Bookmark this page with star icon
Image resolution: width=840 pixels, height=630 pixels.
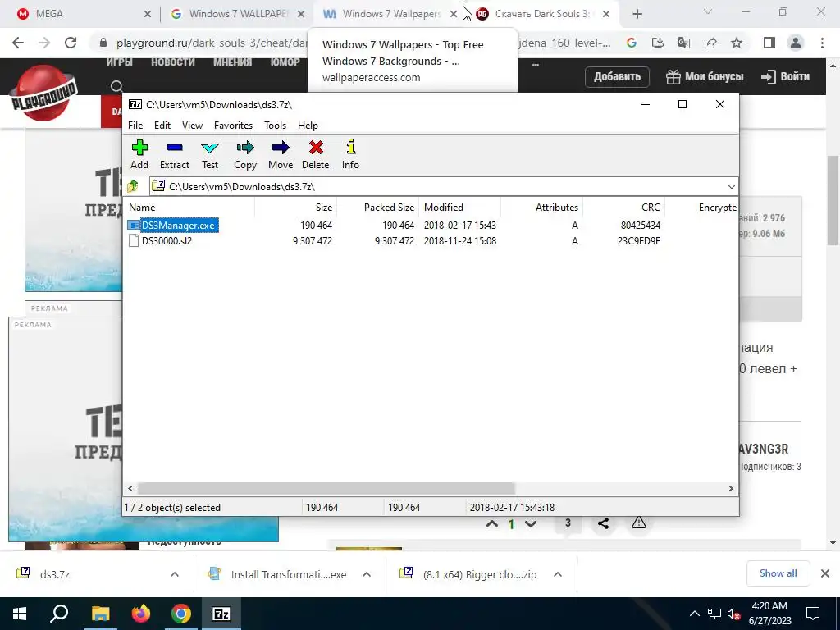pyautogui.click(x=737, y=43)
